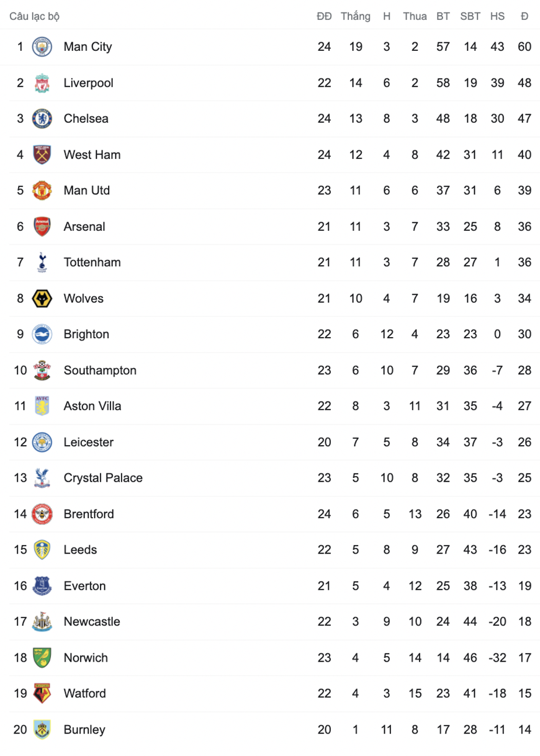Click the Man Utd club crest
This screenshot has width=540, height=756.
point(42,191)
